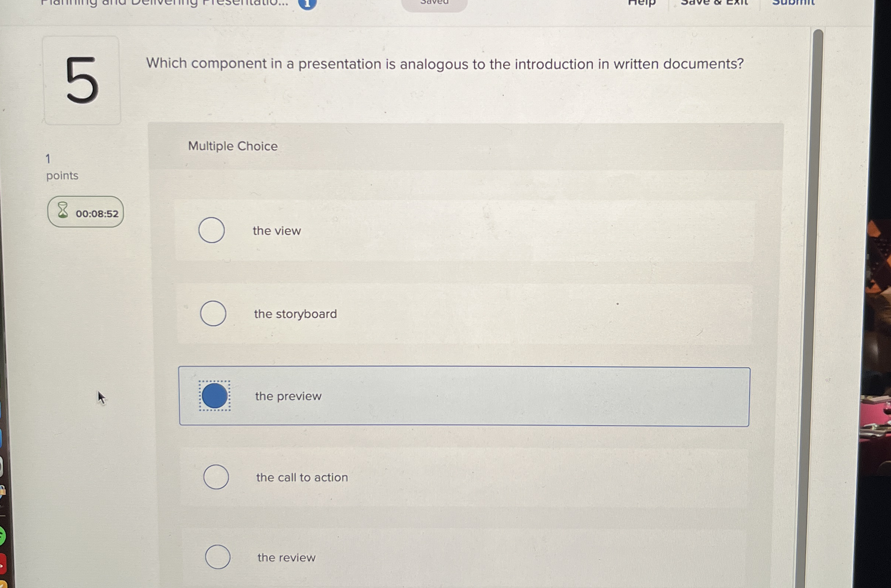The height and width of the screenshot is (588, 891).
Task: Select the 'the storyboard' answer option
Action: click(x=213, y=314)
